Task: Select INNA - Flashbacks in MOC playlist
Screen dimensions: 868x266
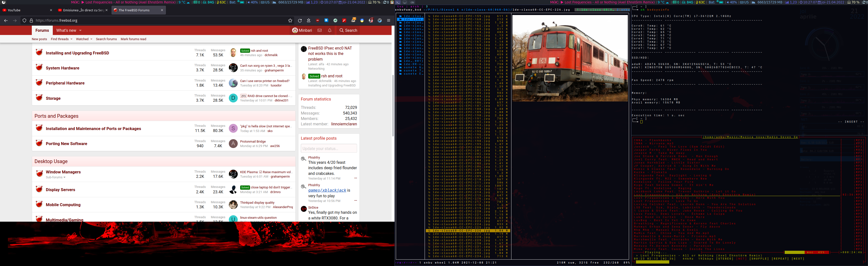Action: (652, 140)
